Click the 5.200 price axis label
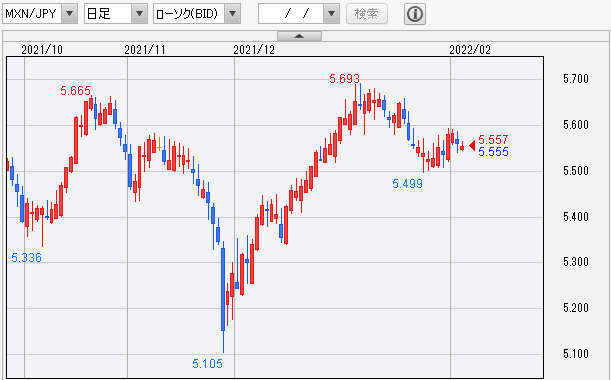The image size is (611, 380). point(576,308)
